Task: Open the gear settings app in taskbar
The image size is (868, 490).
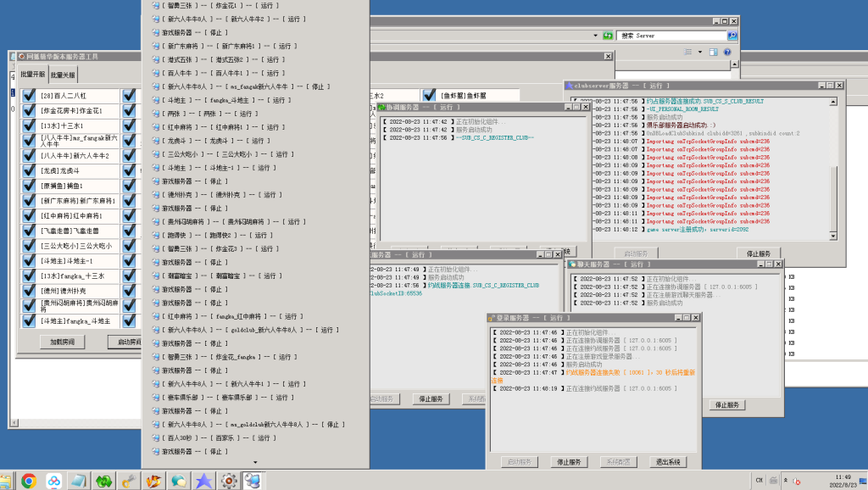Action: tap(228, 481)
